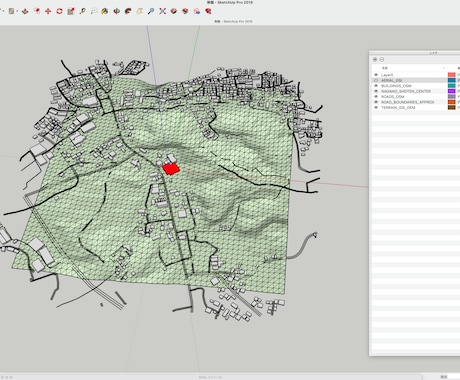Select the Scale tool in the toolbar
460x380 pixels.
(71, 11)
